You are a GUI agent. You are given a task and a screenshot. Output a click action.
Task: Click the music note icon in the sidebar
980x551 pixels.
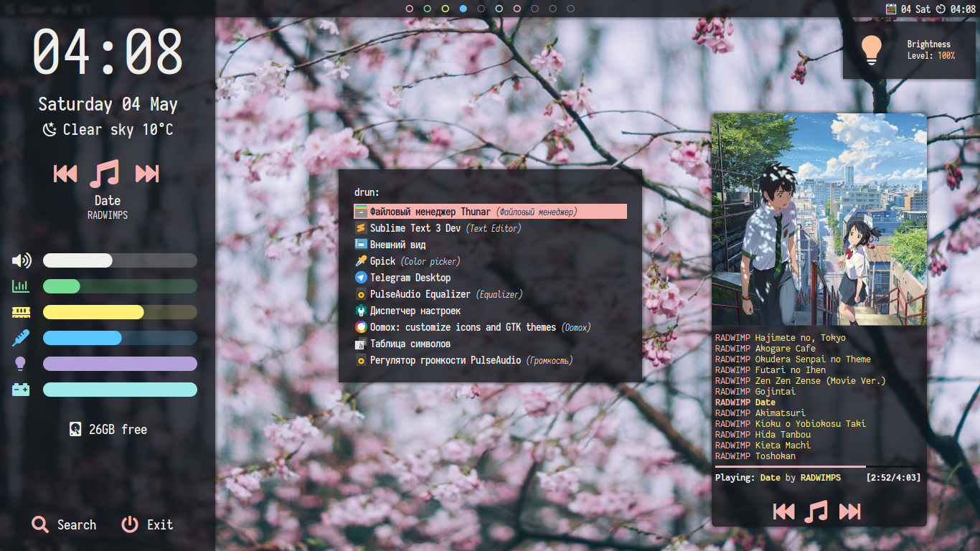point(105,174)
